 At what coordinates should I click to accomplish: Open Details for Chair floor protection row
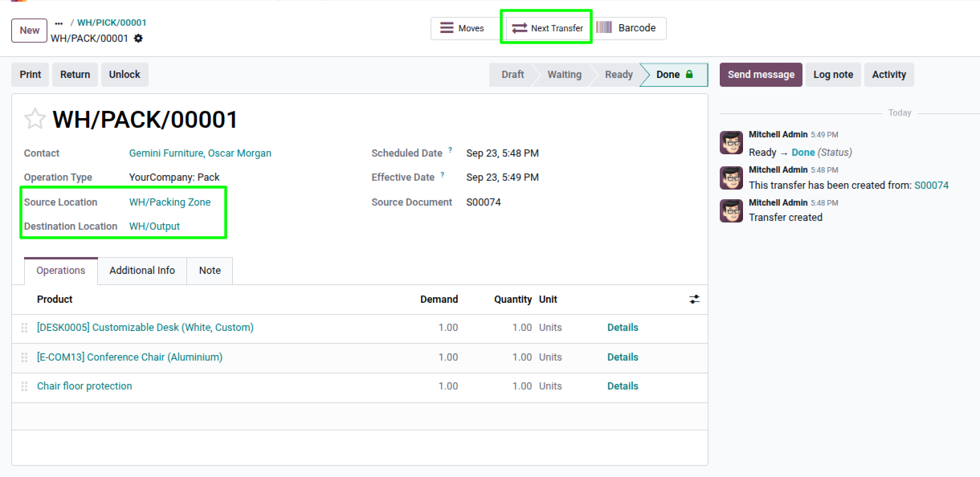click(623, 386)
